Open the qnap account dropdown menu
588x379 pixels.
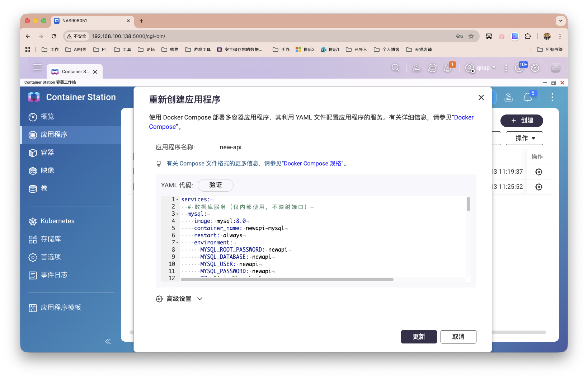(x=481, y=67)
